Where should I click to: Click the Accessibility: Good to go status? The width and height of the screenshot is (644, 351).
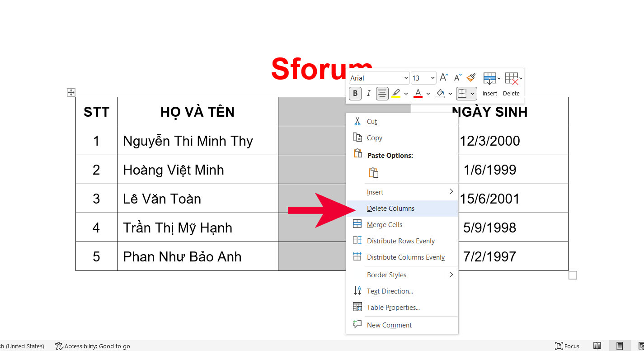click(x=93, y=346)
